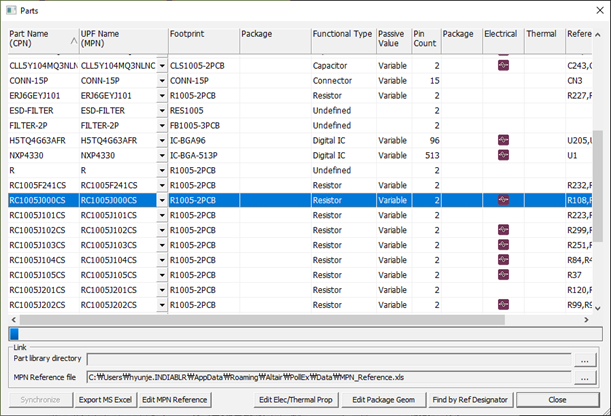Click Electrical icon in RC1005J103CS row
The width and height of the screenshot is (611, 416).
[x=503, y=245]
